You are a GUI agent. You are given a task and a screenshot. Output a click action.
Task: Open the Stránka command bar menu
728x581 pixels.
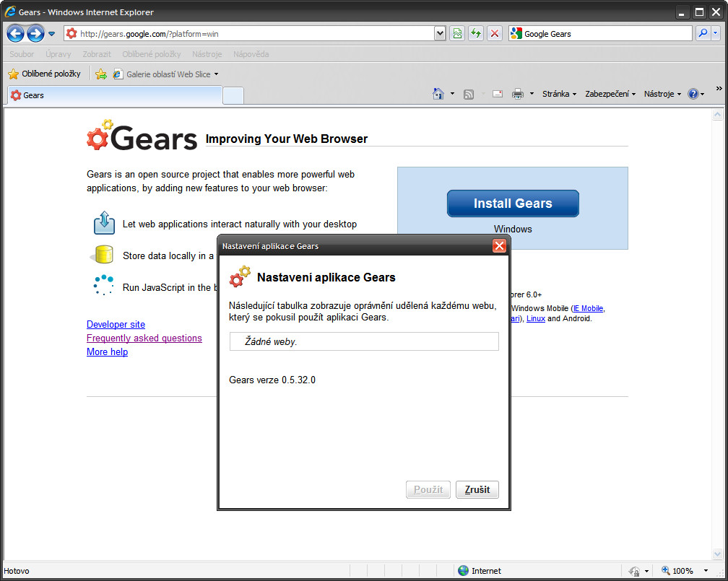[x=559, y=94]
